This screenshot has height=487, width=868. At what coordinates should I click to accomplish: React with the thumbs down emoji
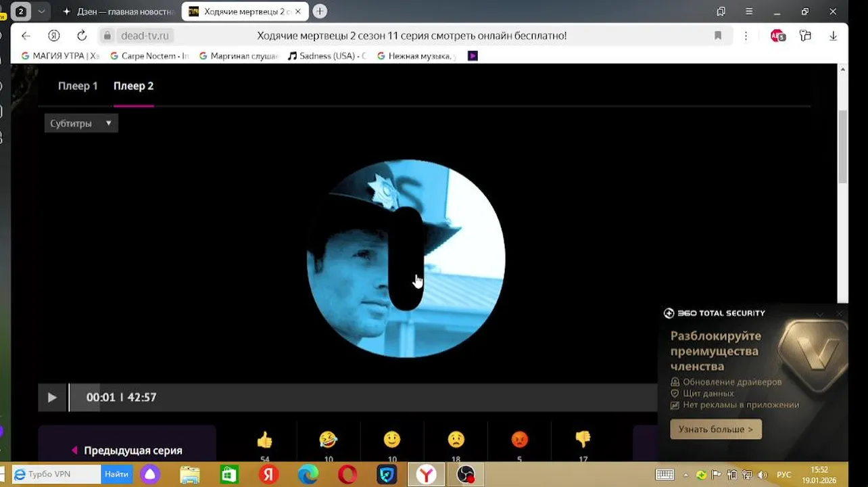point(583,440)
